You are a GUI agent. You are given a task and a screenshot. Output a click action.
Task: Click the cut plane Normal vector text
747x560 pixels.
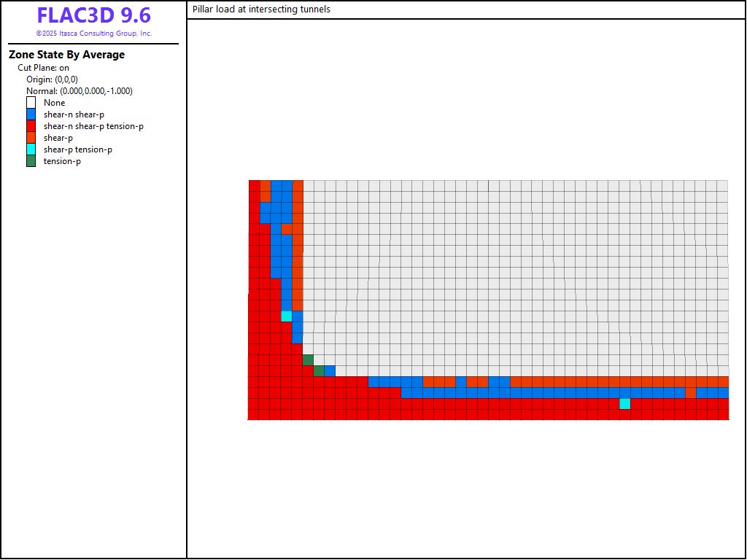[79, 91]
